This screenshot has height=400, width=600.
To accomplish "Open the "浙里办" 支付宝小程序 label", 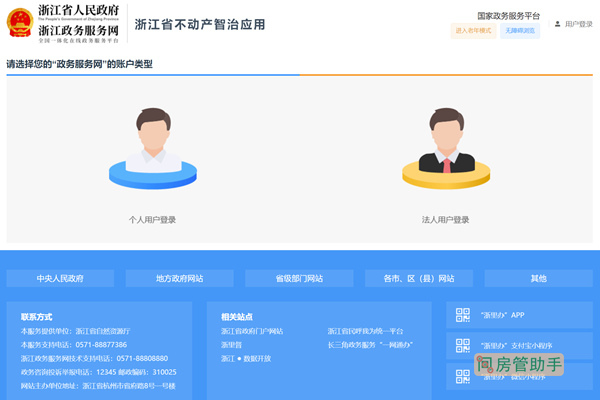I will [517, 346].
